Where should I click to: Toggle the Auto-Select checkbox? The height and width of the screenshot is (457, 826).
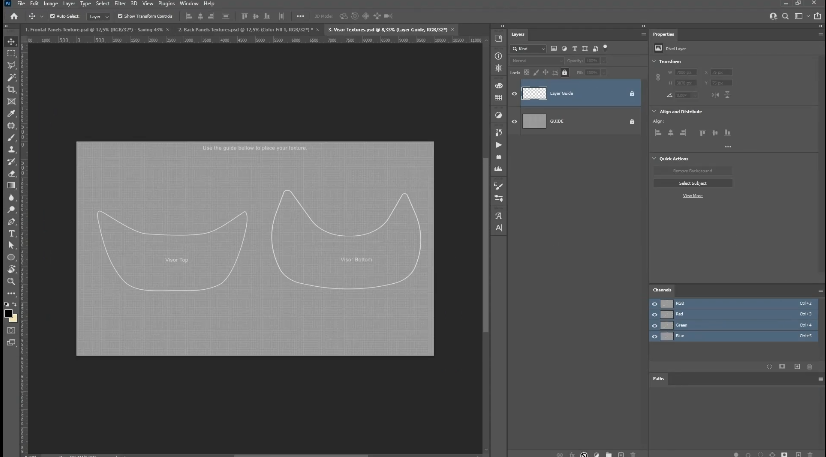point(50,16)
